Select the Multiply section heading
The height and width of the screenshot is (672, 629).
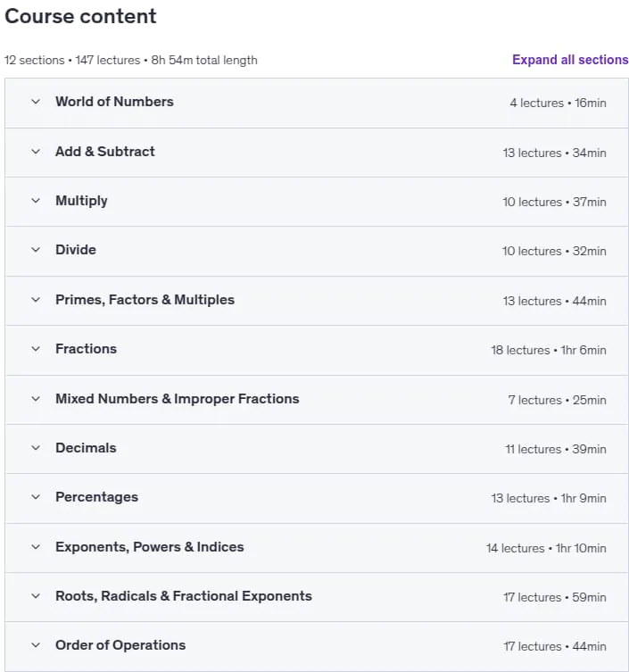tap(81, 201)
